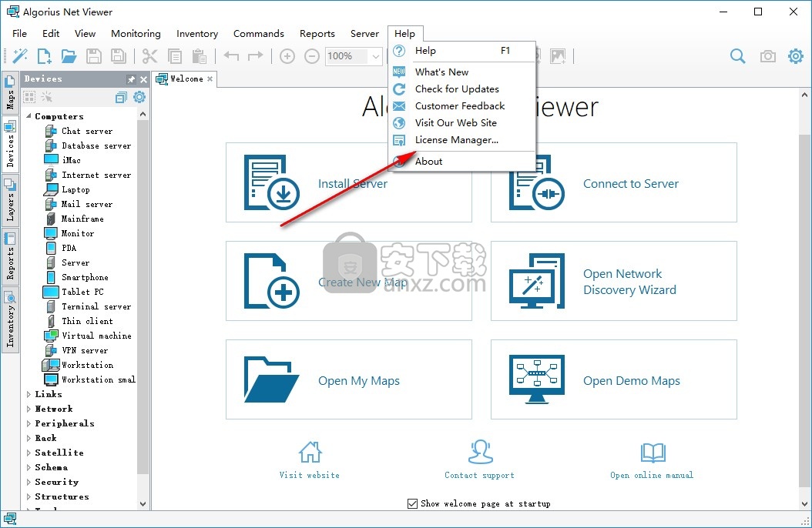Switch to the Reports side tab
Screen dimensions: 812x528
pyautogui.click(x=10, y=256)
